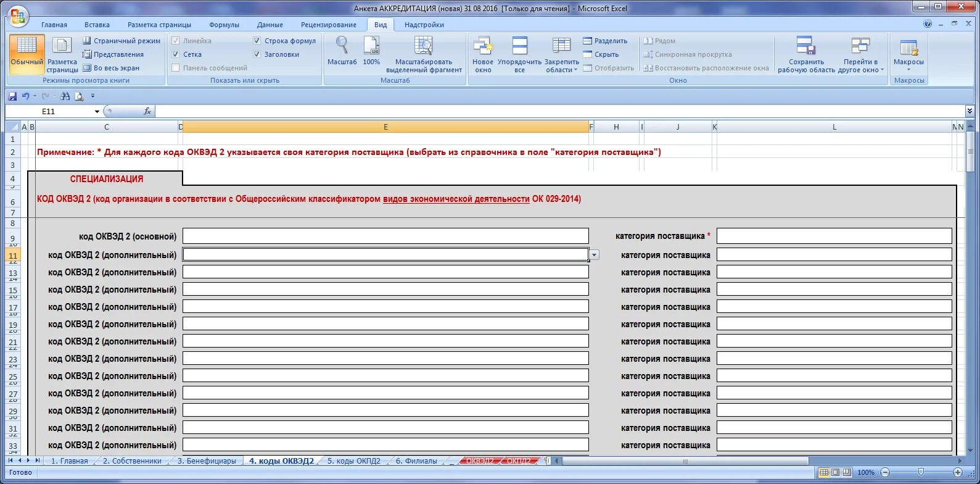The image size is (980, 484).
Task: Open the Вставка ribbon tab
Action: (97, 25)
